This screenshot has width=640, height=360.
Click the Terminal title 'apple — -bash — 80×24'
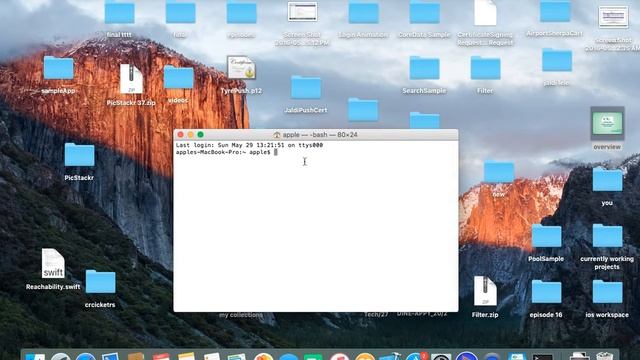320,135
